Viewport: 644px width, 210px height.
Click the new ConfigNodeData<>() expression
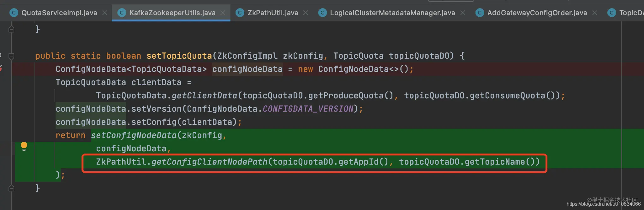(x=353, y=69)
